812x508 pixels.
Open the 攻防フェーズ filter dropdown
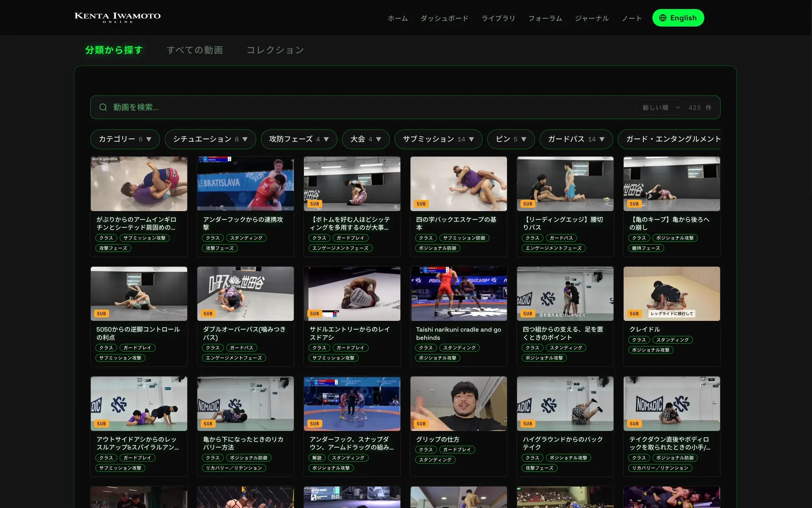(x=299, y=139)
